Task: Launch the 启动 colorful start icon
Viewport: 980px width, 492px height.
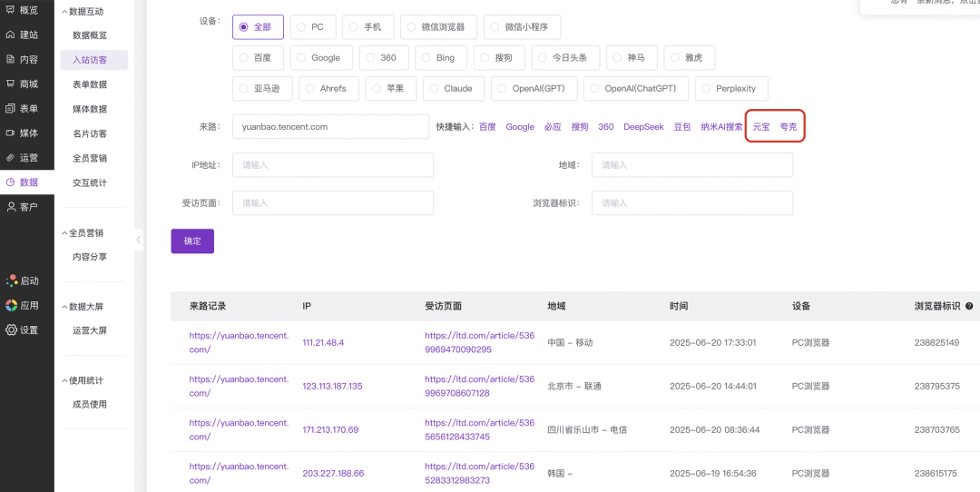Action: 11,281
